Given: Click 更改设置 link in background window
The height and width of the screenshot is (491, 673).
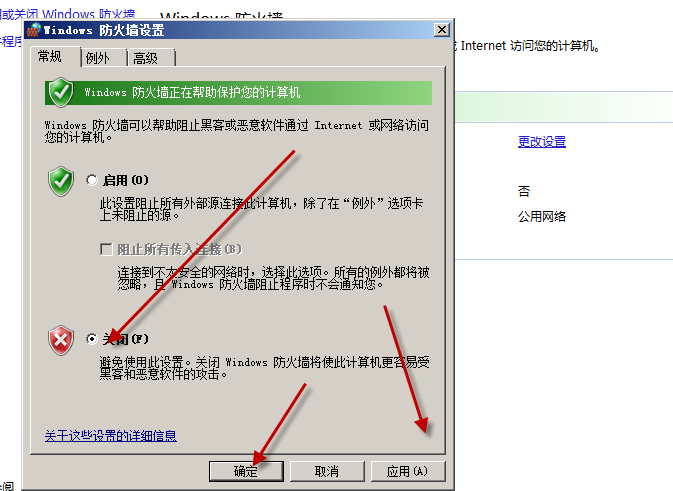Looking at the screenshot, I should tap(542, 142).
